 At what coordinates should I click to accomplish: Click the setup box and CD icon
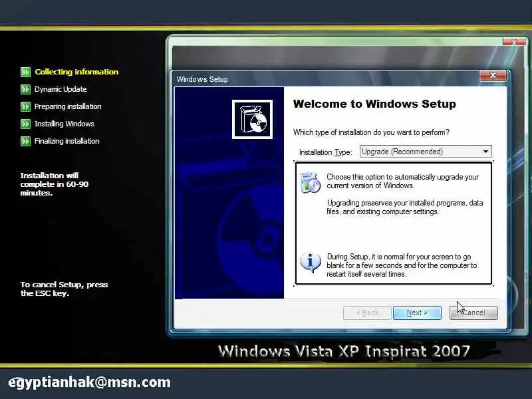(x=252, y=119)
